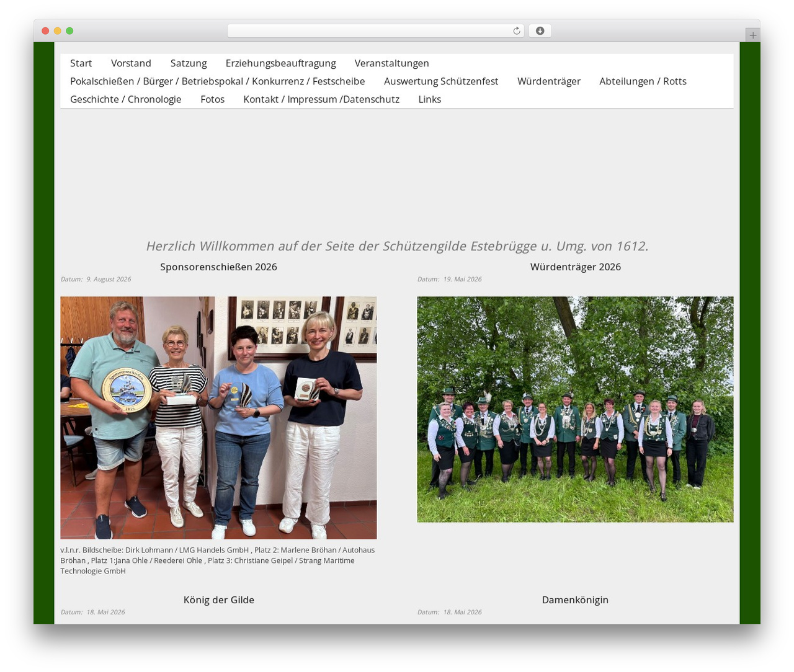The image size is (794, 672).
Task: Open the Damenkönigin article heading
Action: click(575, 599)
